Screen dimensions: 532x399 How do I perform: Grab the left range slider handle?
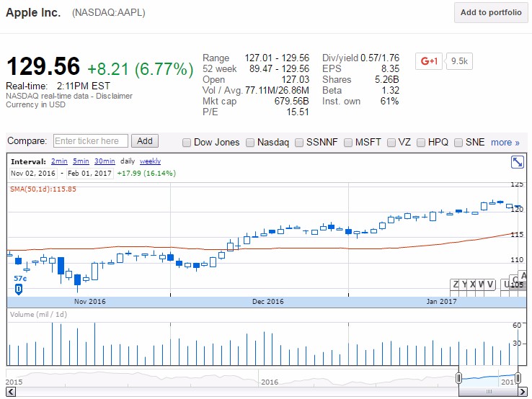tap(458, 377)
